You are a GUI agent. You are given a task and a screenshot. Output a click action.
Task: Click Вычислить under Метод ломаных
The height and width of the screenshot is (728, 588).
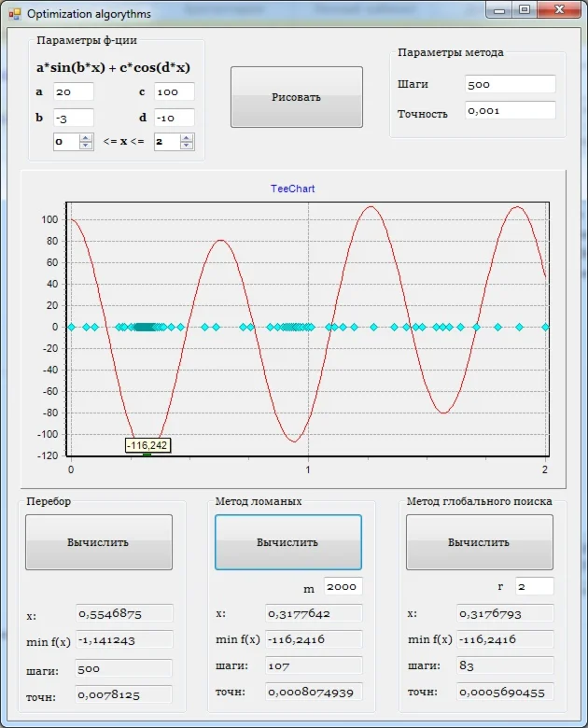click(287, 542)
